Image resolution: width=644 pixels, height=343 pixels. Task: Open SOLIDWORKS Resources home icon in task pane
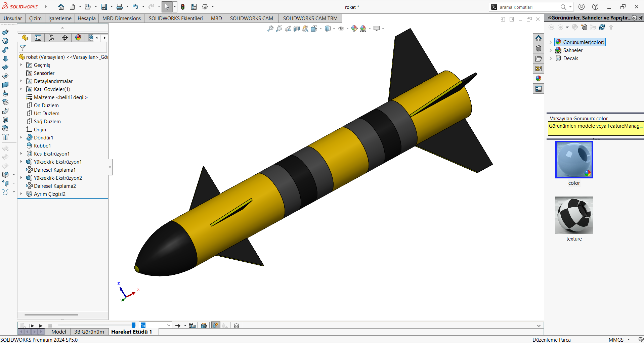point(539,38)
